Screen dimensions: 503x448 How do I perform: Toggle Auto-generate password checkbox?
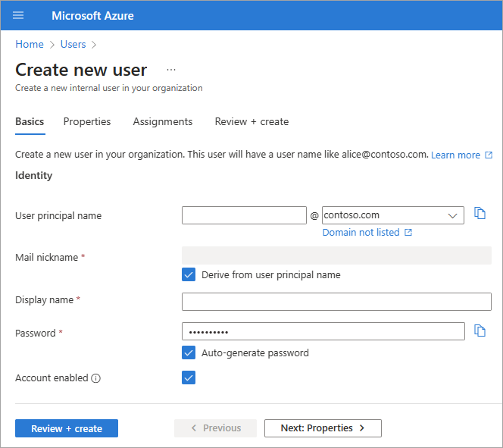189,352
